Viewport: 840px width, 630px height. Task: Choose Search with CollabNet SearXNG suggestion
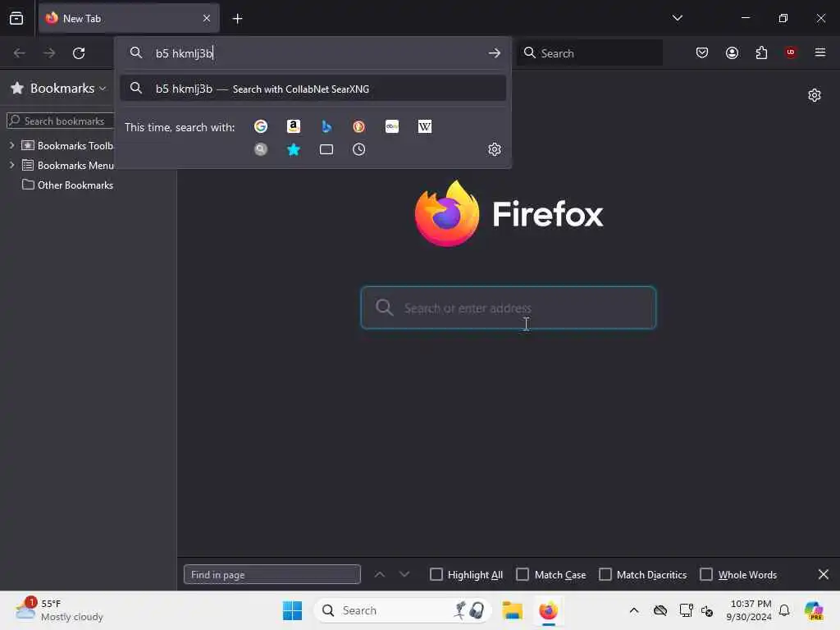click(313, 89)
